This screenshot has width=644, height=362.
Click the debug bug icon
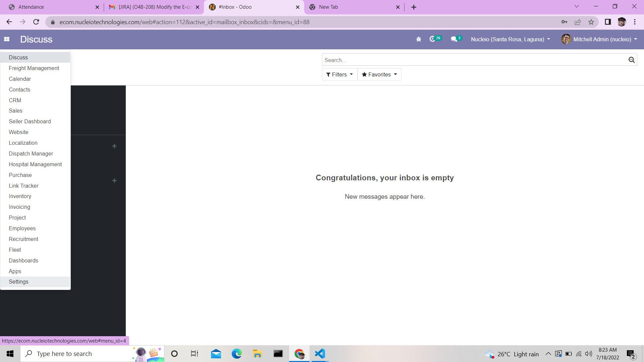(x=419, y=39)
